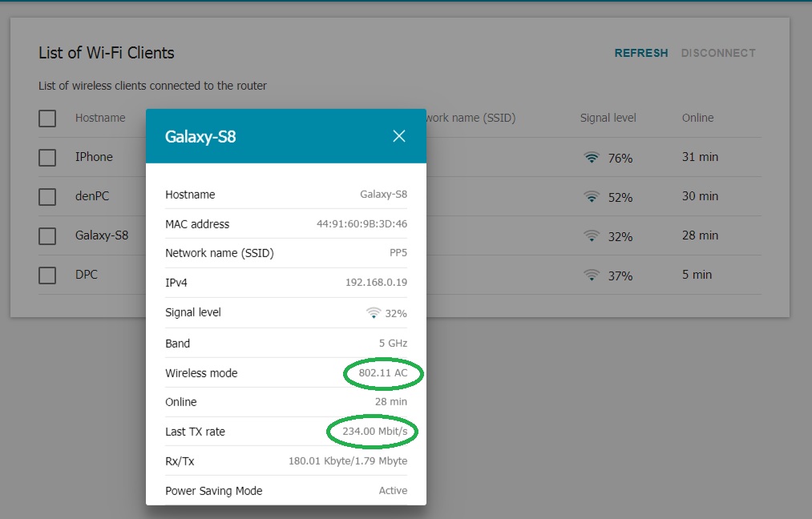Close the Galaxy-S8 details dialog
Image resolution: width=812 pixels, height=519 pixels.
399,136
